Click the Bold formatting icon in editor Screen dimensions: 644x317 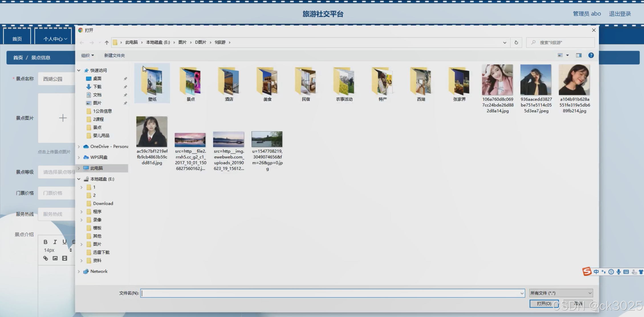point(45,242)
